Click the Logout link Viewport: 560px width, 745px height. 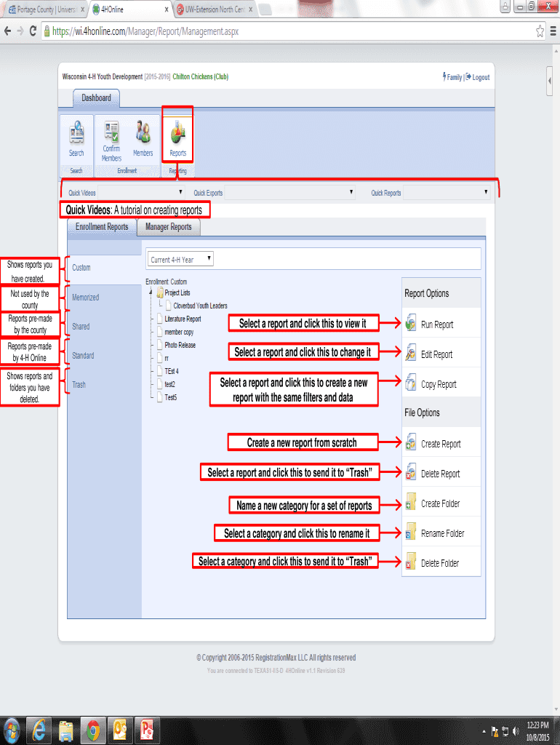click(478, 77)
